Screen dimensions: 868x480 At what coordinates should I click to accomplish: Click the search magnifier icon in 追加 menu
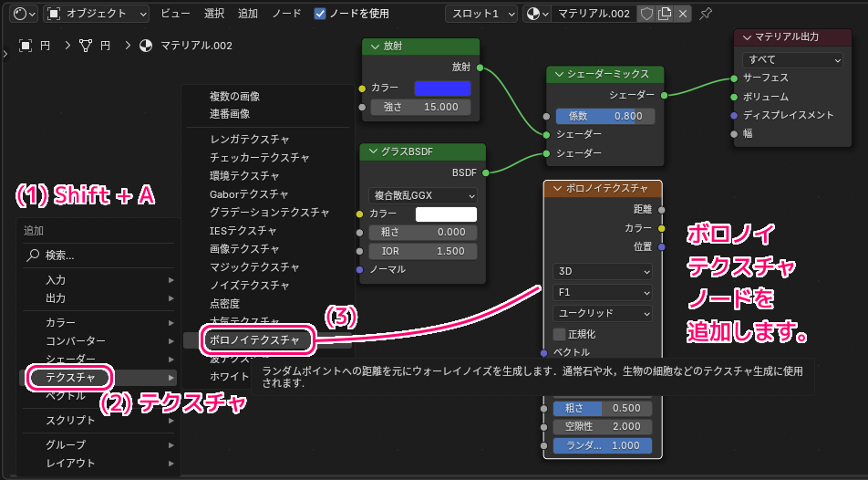coord(33,255)
